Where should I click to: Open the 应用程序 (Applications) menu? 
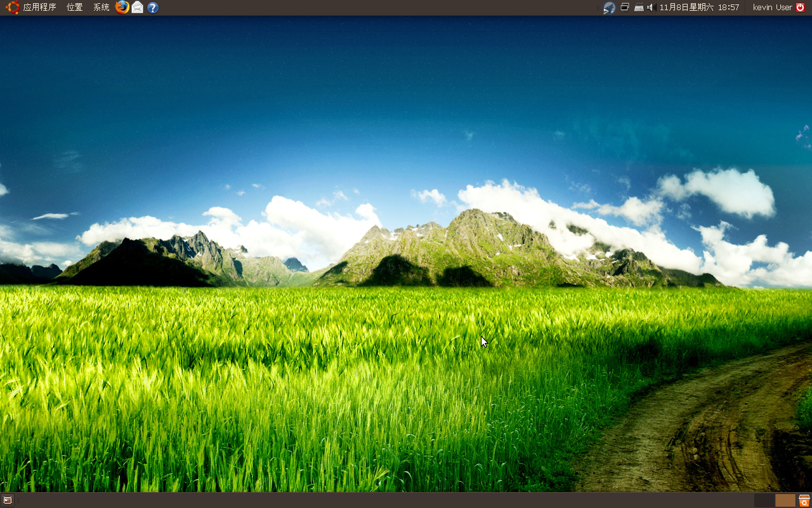[39, 8]
